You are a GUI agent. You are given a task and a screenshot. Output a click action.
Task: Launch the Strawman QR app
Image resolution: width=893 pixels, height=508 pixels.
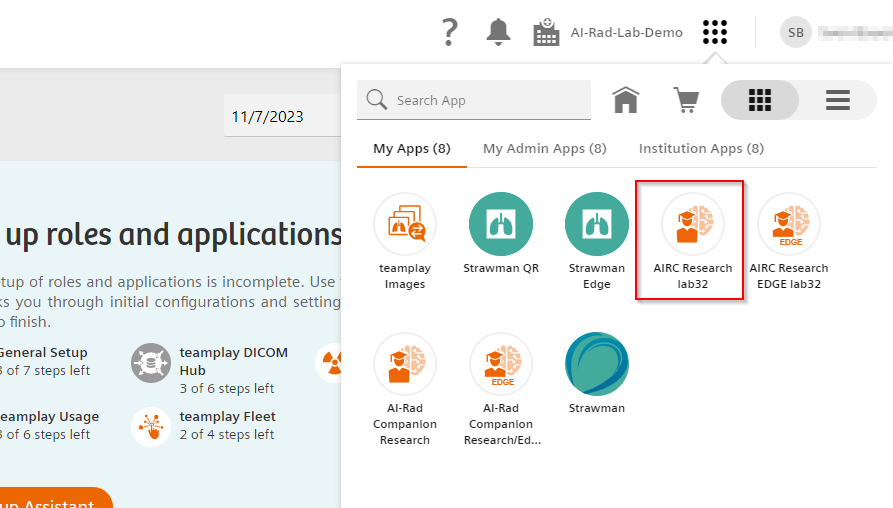point(501,224)
